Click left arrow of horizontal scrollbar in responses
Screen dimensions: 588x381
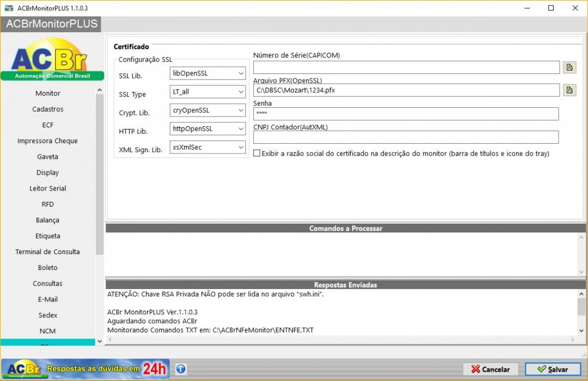pyautogui.click(x=110, y=340)
